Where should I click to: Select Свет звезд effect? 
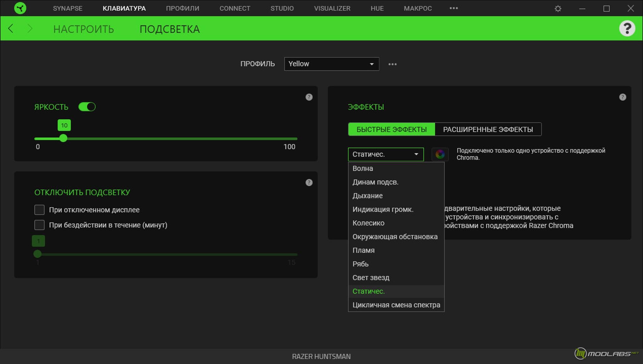point(396,277)
